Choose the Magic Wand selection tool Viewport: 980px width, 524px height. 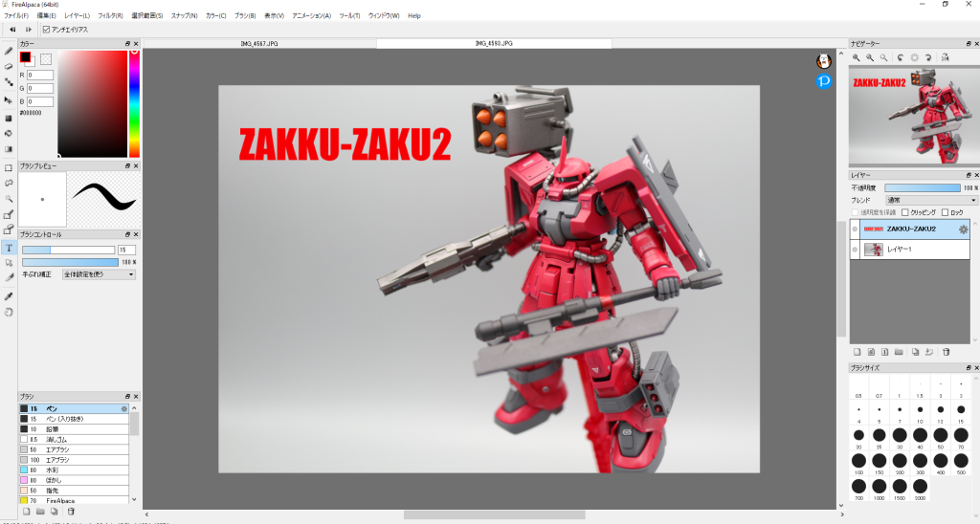pos(9,198)
